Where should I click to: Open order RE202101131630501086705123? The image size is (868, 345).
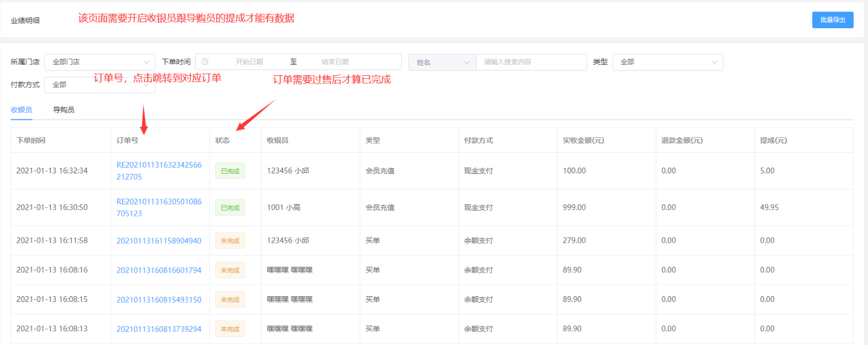(x=159, y=207)
